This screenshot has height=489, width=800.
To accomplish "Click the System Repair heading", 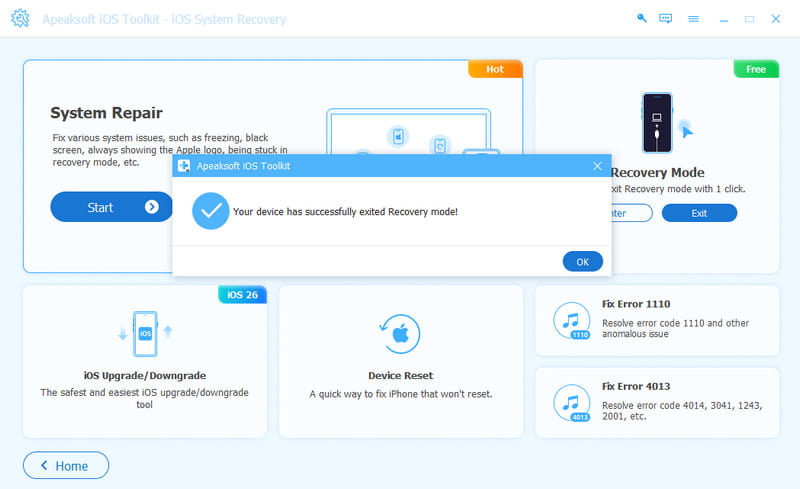I will pos(106,112).
